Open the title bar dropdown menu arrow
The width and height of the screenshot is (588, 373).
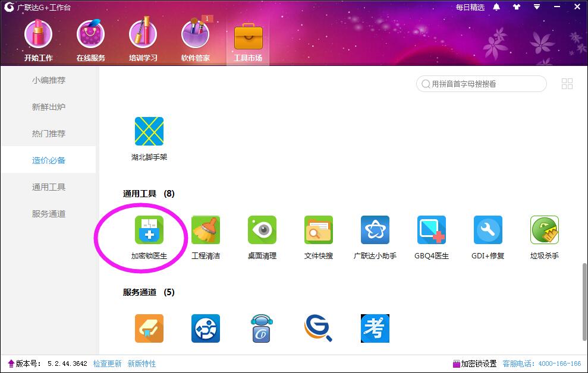[x=537, y=7]
